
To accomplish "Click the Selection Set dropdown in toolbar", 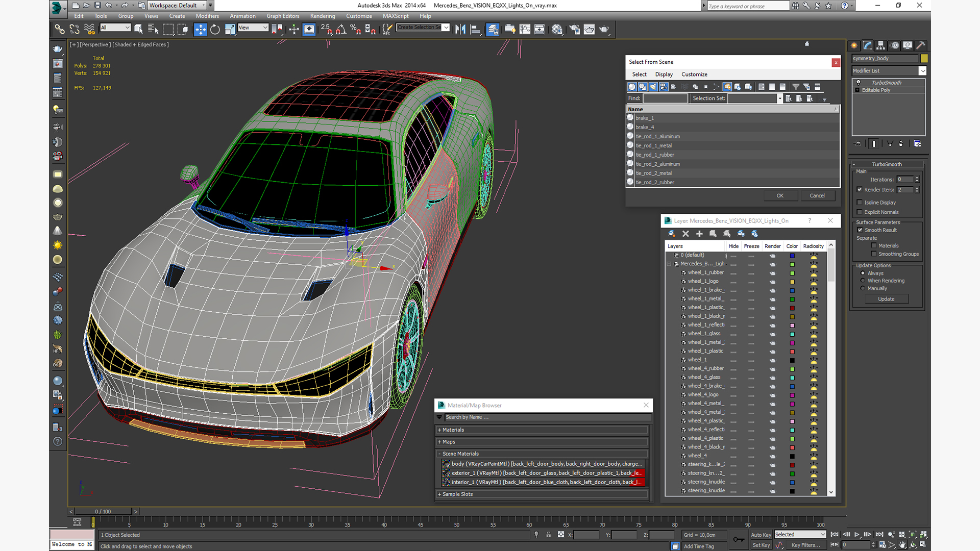I will pyautogui.click(x=423, y=28).
